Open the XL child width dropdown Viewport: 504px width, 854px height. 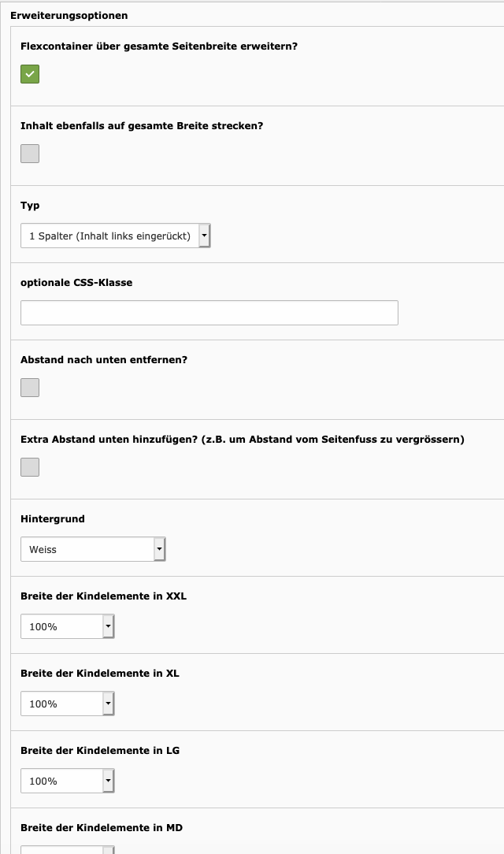pyautogui.click(x=68, y=704)
